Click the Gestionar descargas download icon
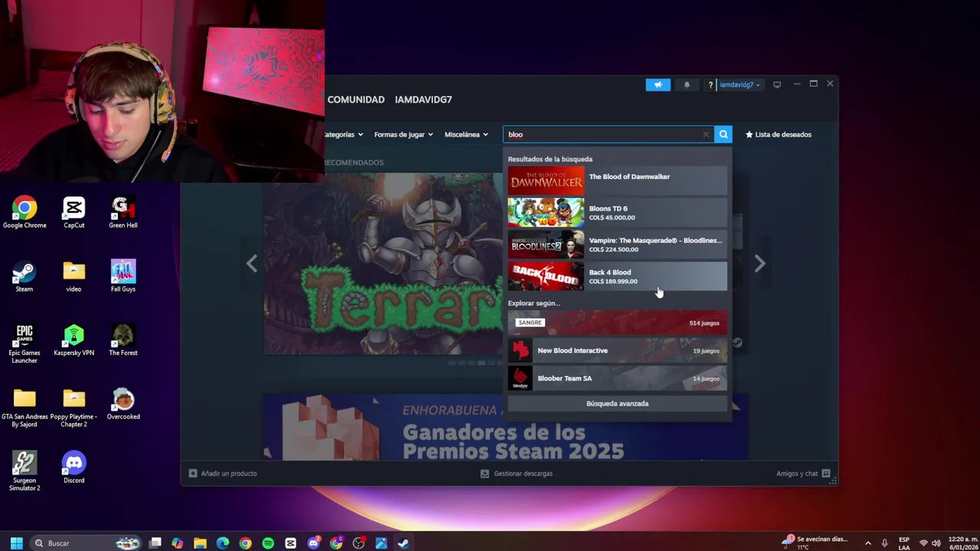 click(485, 474)
